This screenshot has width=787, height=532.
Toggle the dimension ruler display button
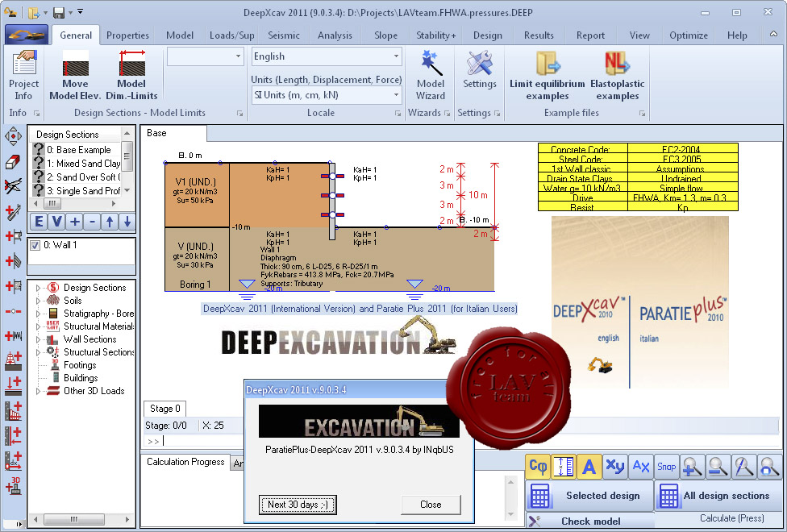(x=564, y=467)
